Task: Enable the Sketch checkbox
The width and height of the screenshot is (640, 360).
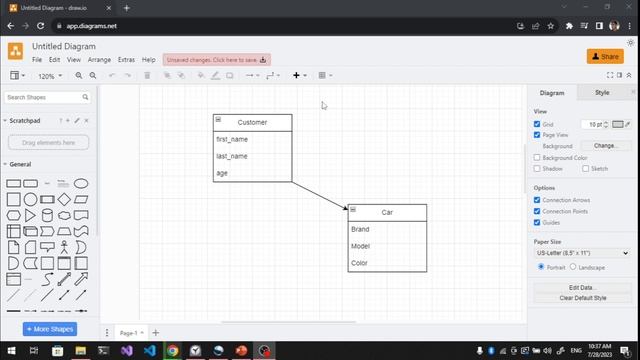Action: (x=585, y=169)
